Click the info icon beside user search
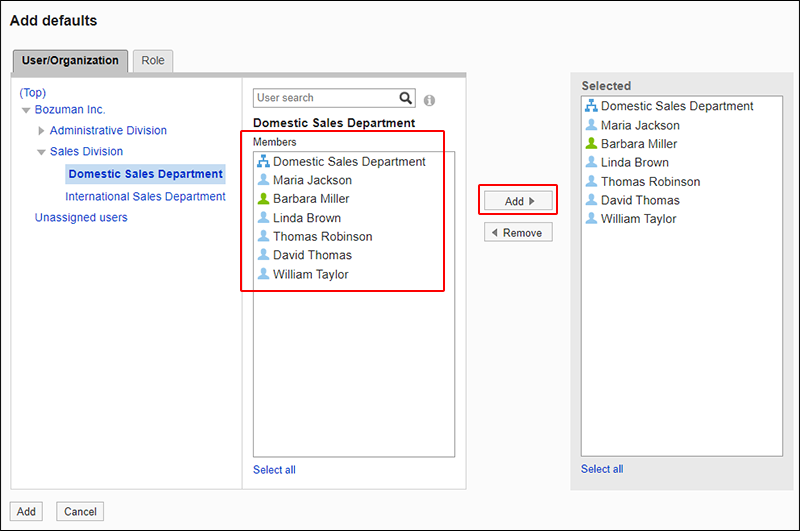This screenshot has height=531, width=800. [x=430, y=100]
